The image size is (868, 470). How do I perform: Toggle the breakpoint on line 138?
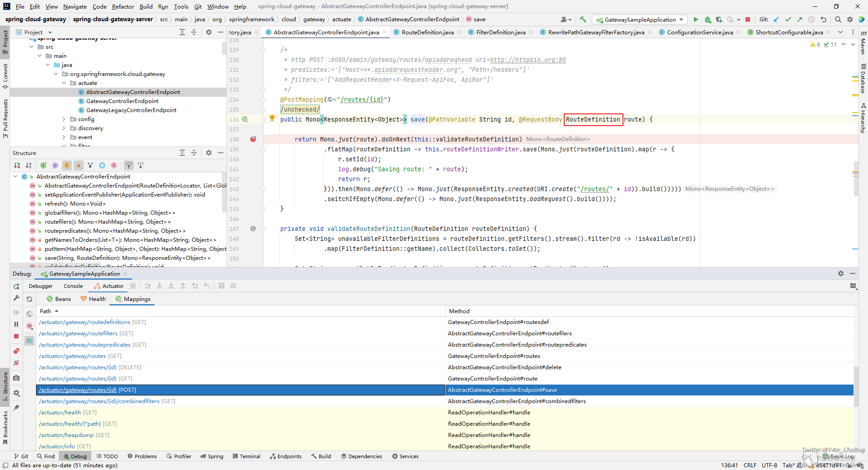click(253, 139)
